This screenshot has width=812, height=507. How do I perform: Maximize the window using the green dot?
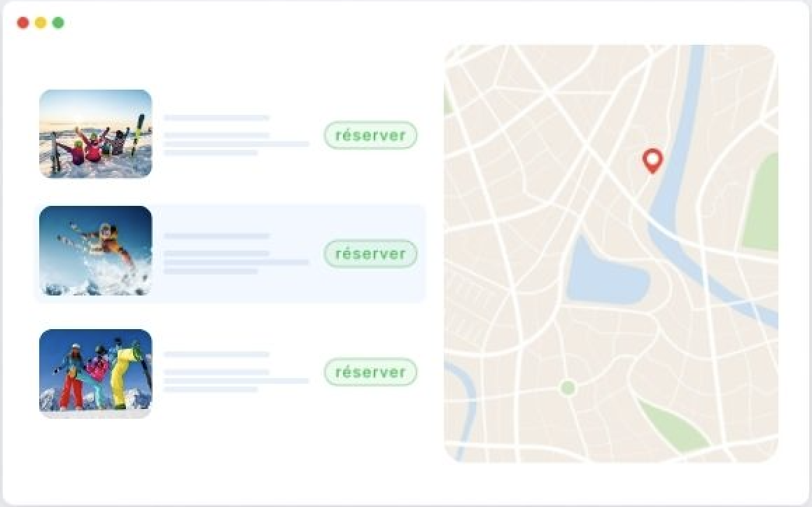tap(59, 23)
